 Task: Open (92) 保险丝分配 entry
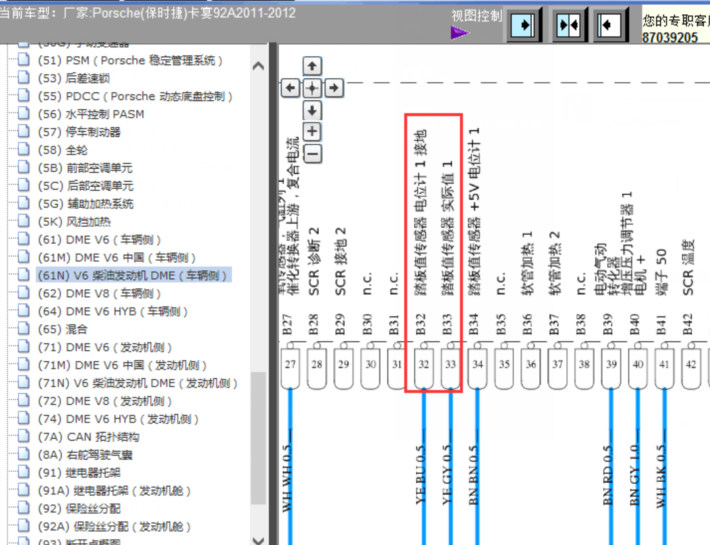click(x=87, y=508)
